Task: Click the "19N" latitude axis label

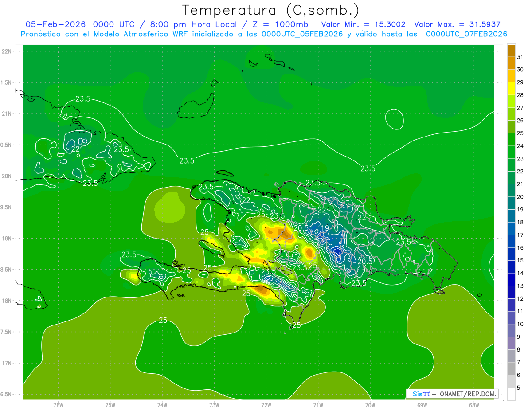Action: [7, 239]
